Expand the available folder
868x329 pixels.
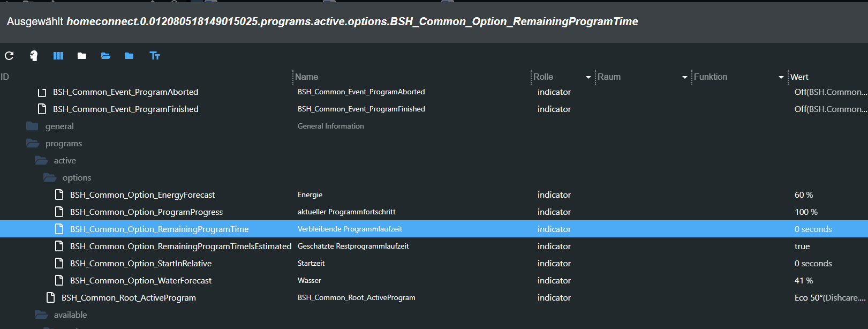42,315
